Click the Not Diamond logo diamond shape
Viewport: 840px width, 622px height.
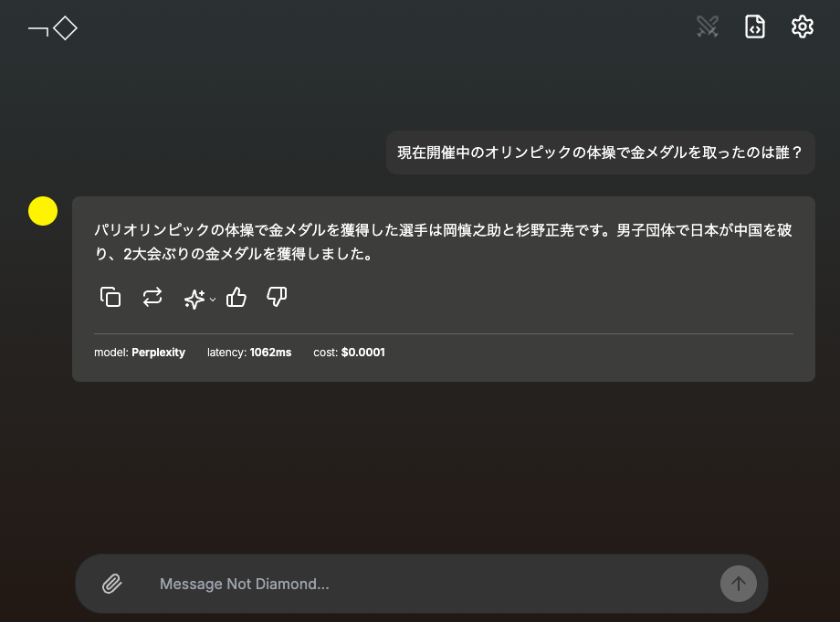tap(65, 28)
